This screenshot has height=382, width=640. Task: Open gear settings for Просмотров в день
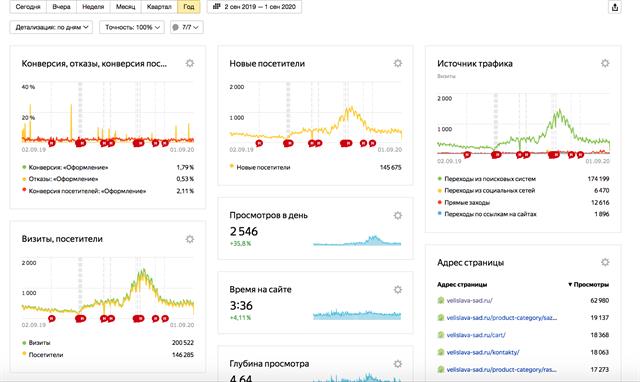398,215
